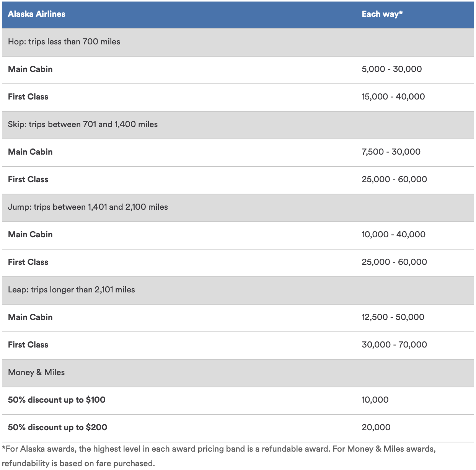Click the 50% discount up to $100 row
This screenshot has height=470, width=476.
point(56,400)
